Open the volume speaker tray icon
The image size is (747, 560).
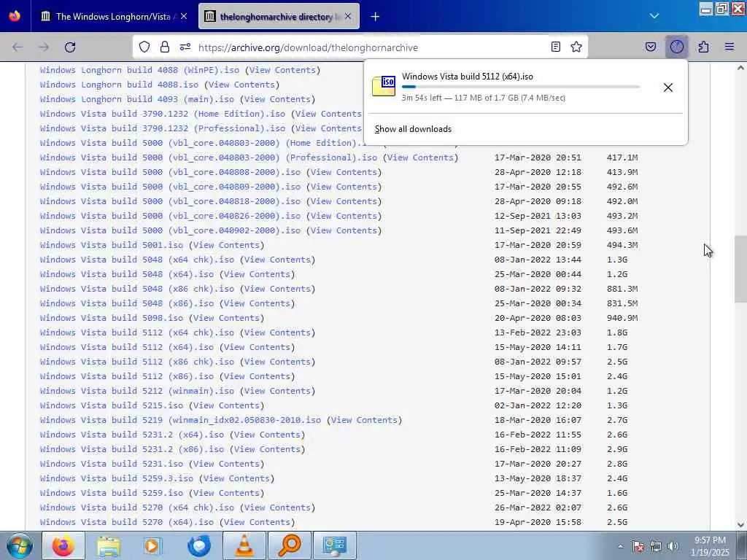pos(673,546)
